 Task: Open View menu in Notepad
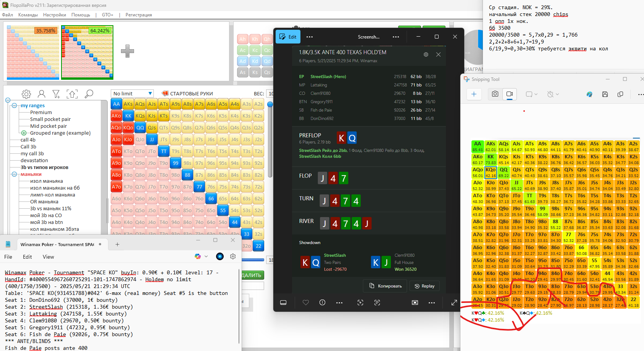click(x=48, y=257)
